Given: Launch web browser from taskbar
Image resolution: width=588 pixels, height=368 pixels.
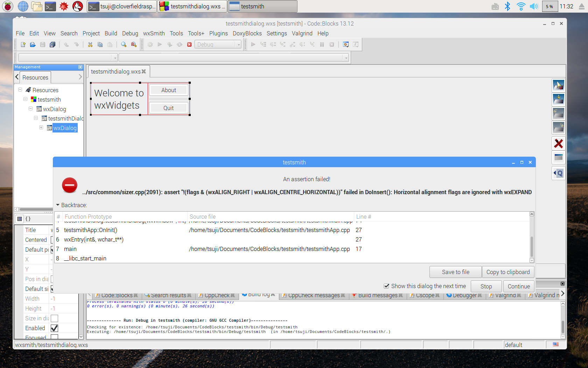Looking at the screenshot, I should (23, 6).
